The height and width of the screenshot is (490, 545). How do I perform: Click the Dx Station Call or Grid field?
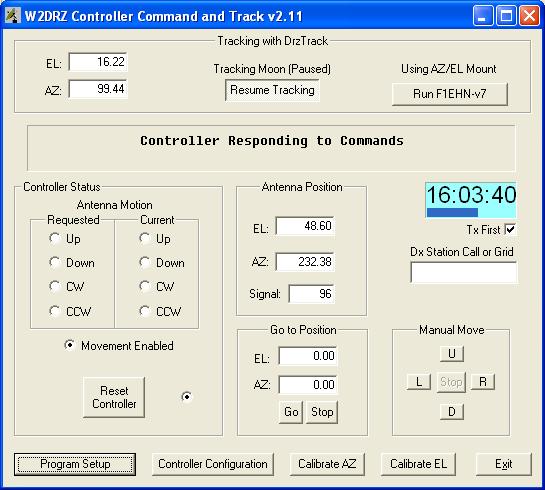[464, 272]
